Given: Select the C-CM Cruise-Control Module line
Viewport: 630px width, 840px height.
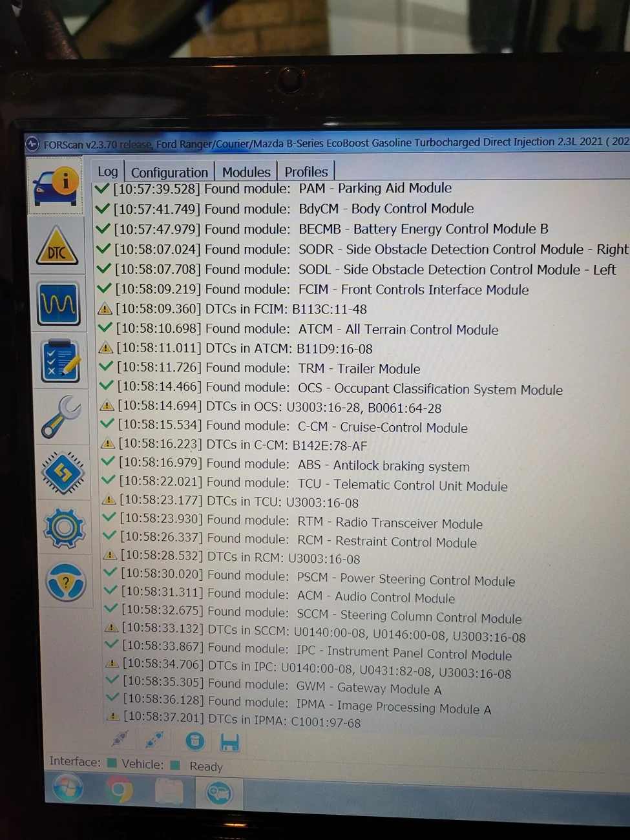Looking at the screenshot, I should pyautogui.click(x=284, y=426).
